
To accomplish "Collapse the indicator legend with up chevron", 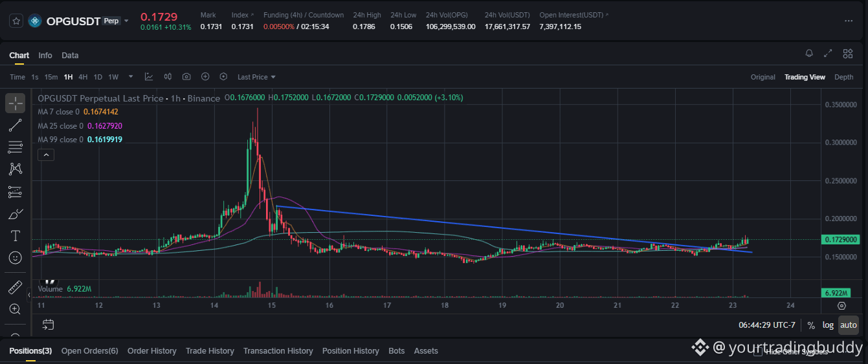I will pos(46,155).
